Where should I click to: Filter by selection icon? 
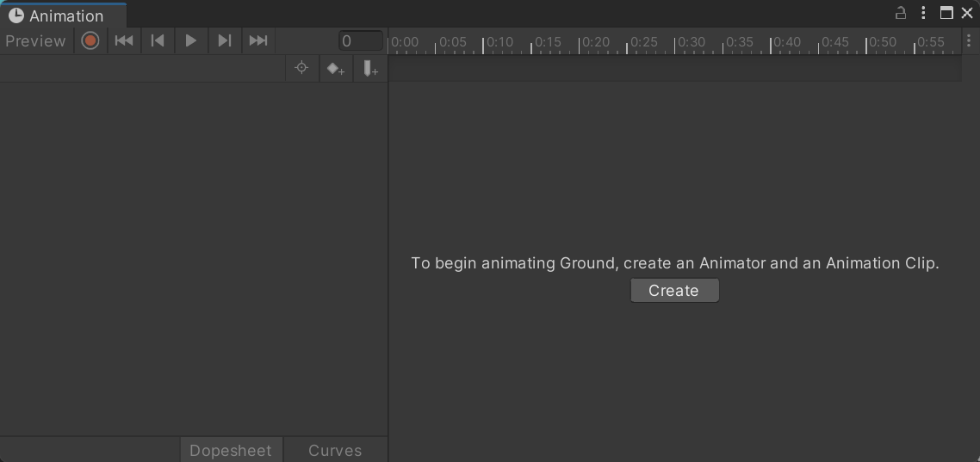(301, 69)
